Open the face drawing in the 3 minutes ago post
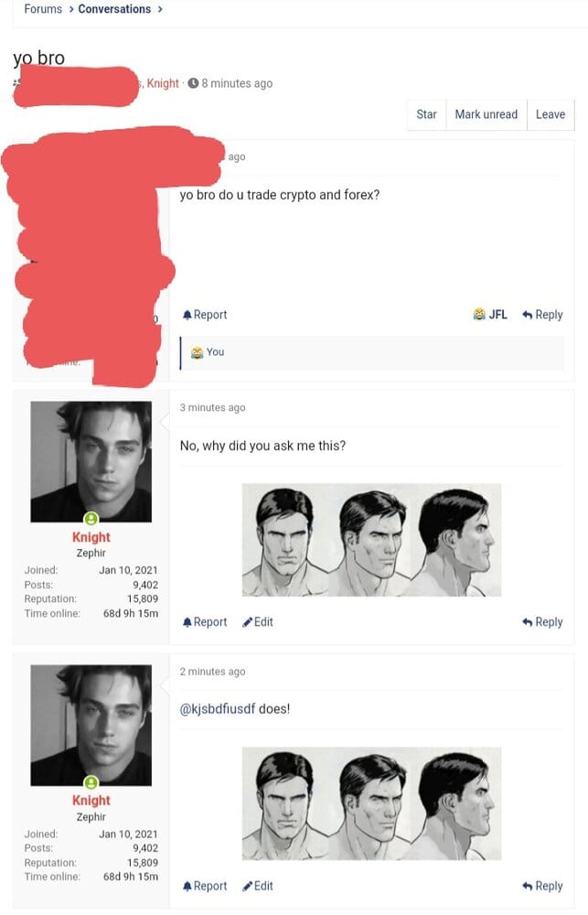The height and width of the screenshot is (915, 588). [x=371, y=540]
